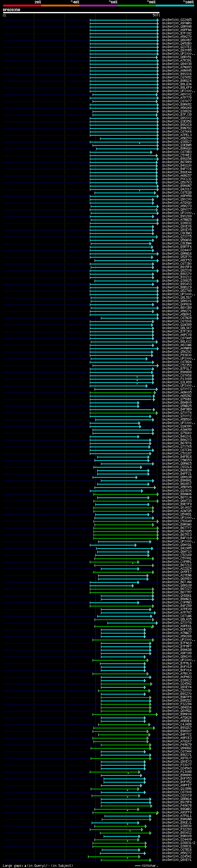This screenshot has width=197, height=868.
Task: Click the alignment bar for UniRef100_A5BZY0
Action: coord(129,139)
